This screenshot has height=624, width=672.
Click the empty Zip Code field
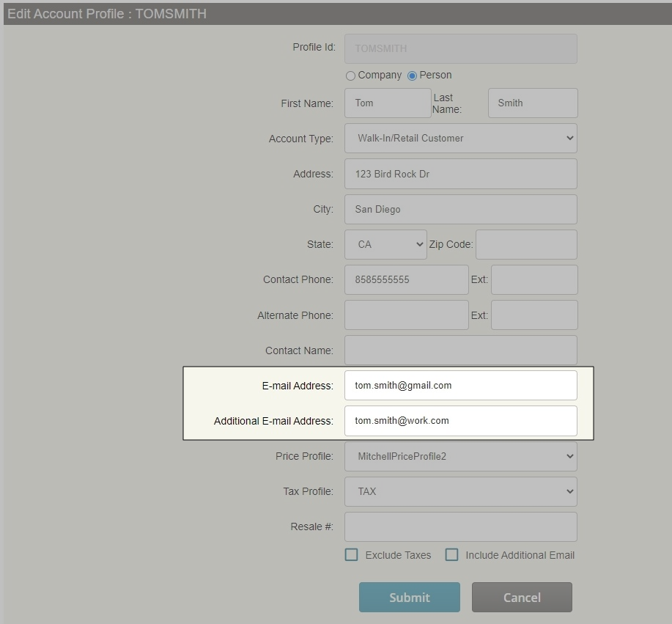click(x=526, y=244)
